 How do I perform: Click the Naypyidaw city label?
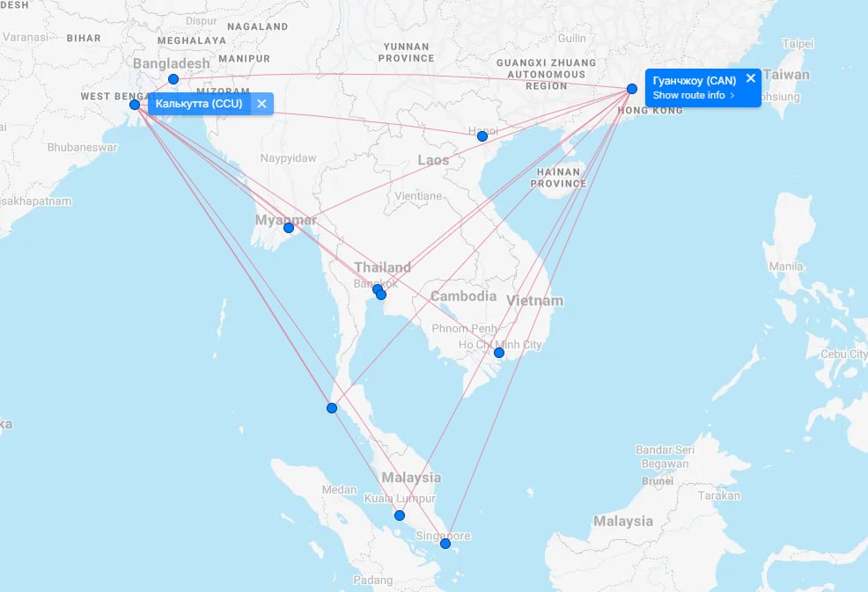pyautogui.click(x=288, y=158)
